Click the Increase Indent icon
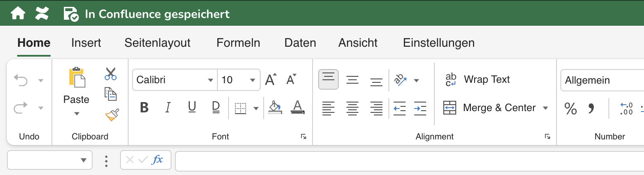Viewport: 644px width, 175px height. (x=420, y=108)
